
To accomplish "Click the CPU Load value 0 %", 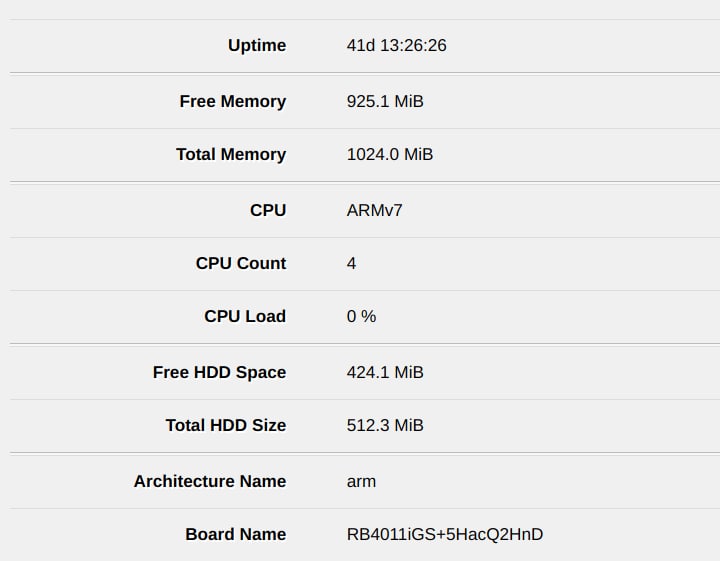I will [x=361, y=316].
